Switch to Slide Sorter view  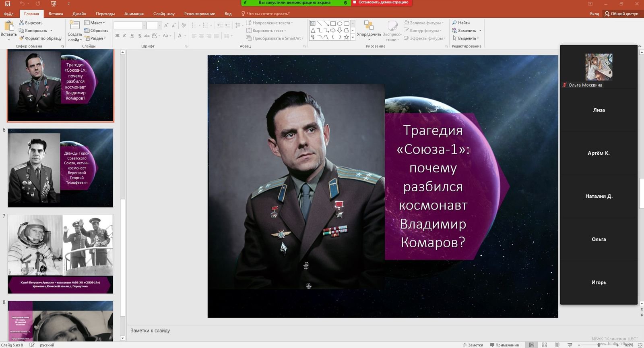[x=544, y=345]
